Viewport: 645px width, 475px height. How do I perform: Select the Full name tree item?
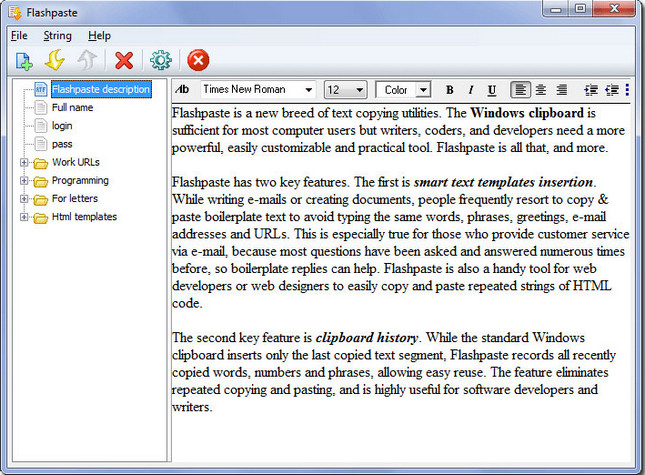coord(73,107)
